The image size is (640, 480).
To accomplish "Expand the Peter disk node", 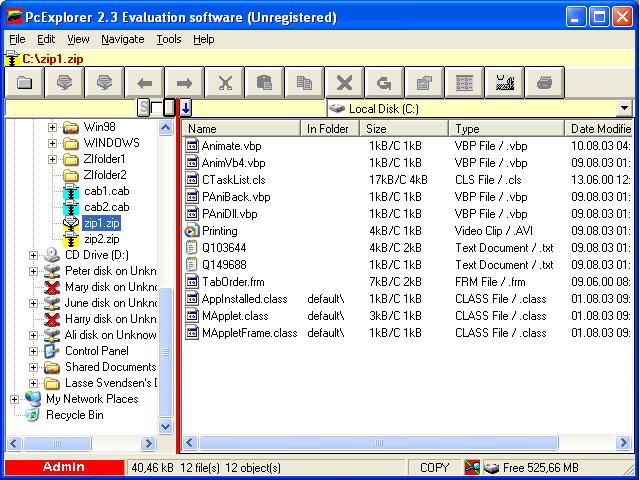I will (x=33, y=271).
